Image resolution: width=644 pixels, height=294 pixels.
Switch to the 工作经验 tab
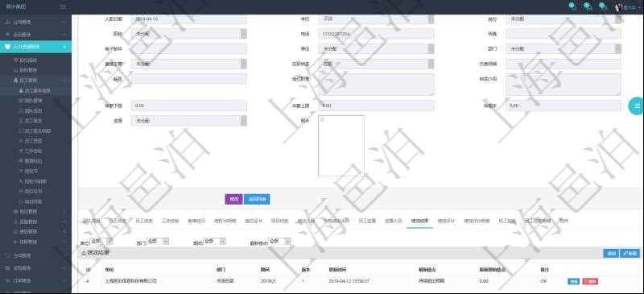coord(170,221)
